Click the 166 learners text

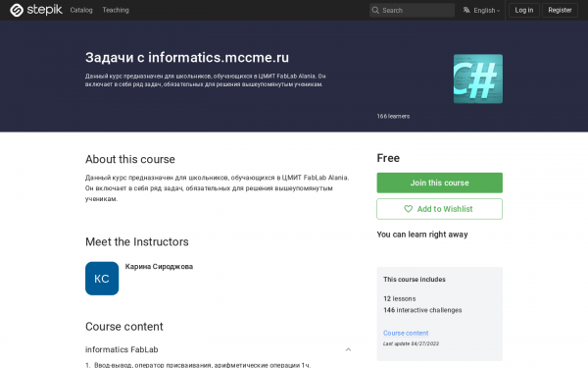393,117
